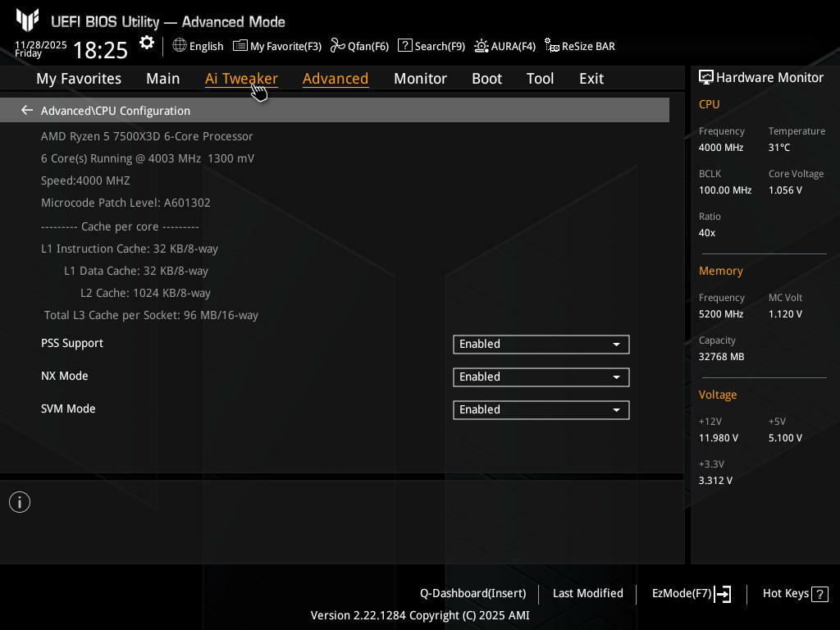
Task: Open the Boot tab
Action: pyautogui.click(x=486, y=79)
